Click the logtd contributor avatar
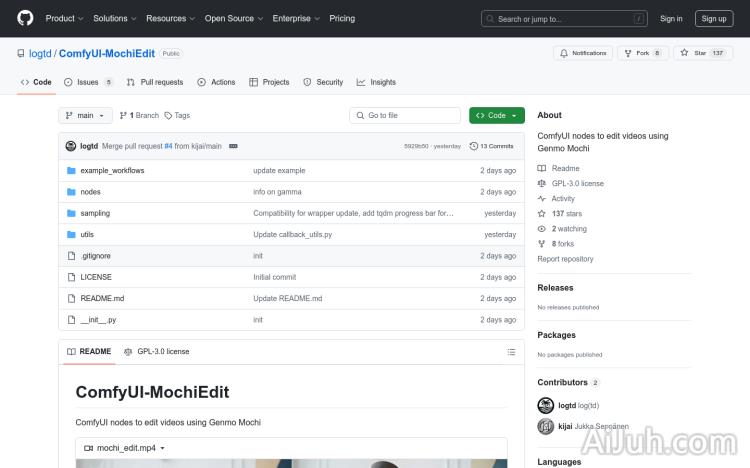The height and width of the screenshot is (468, 750). (546, 405)
